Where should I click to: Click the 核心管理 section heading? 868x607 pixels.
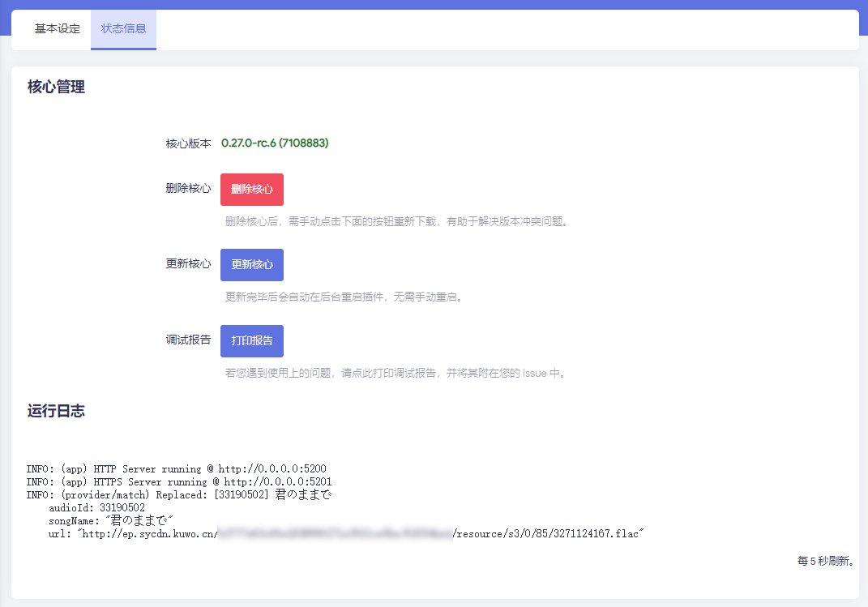tap(56, 88)
